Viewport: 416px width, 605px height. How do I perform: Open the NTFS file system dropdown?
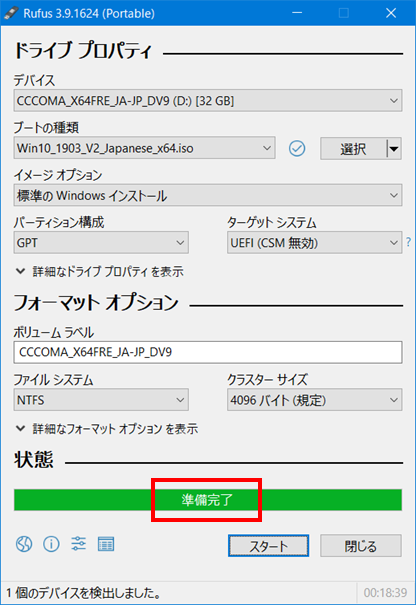[101, 400]
